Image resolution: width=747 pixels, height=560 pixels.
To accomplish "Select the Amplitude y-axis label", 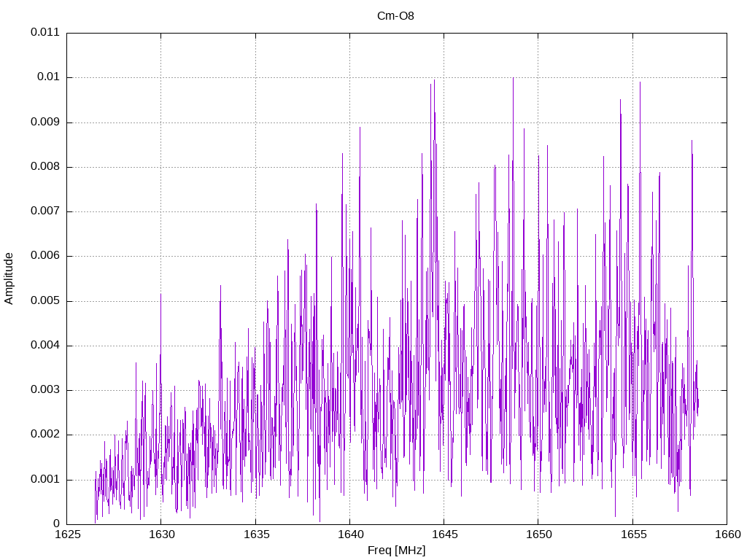I will tap(9, 279).
